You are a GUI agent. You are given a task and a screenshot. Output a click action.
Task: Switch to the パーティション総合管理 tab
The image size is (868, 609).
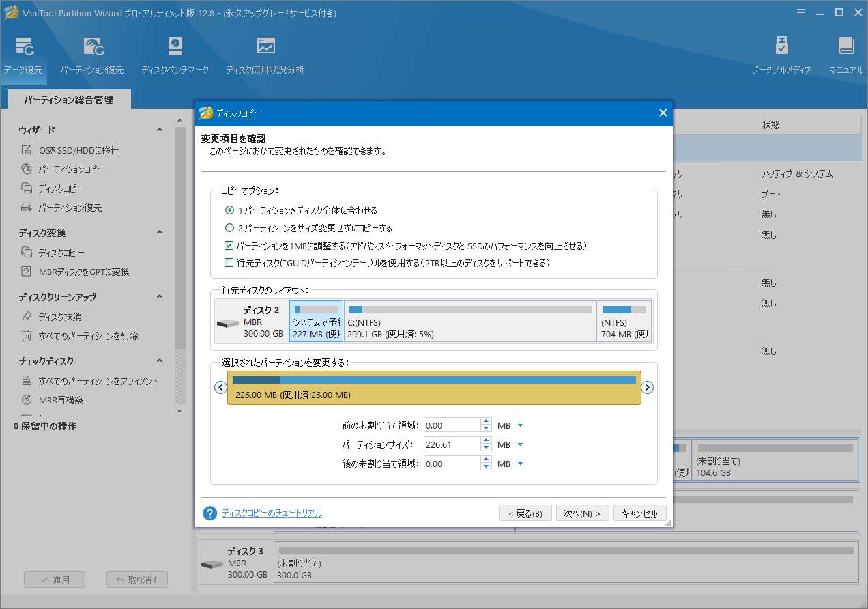click(x=69, y=100)
